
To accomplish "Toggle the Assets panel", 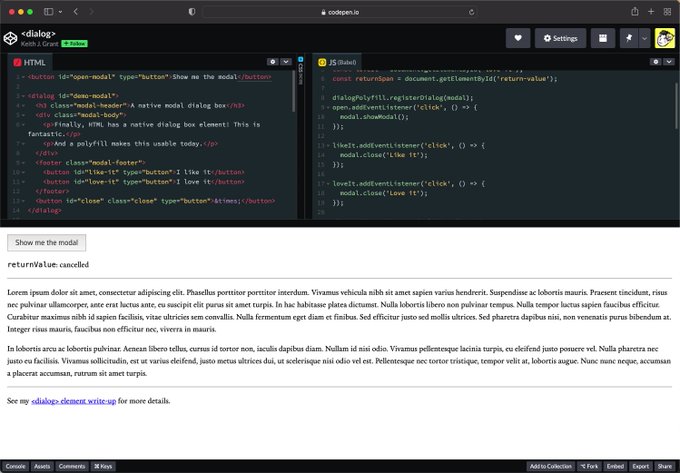I will (42, 466).
